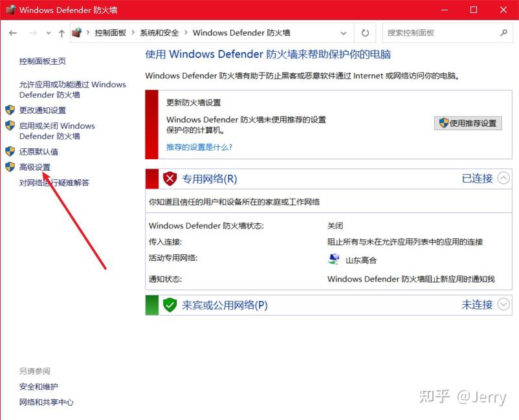Image resolution: width=519 pixels, height=420 pixels.
Task: Refresh the control panel page
Action: tap(365, 33)
